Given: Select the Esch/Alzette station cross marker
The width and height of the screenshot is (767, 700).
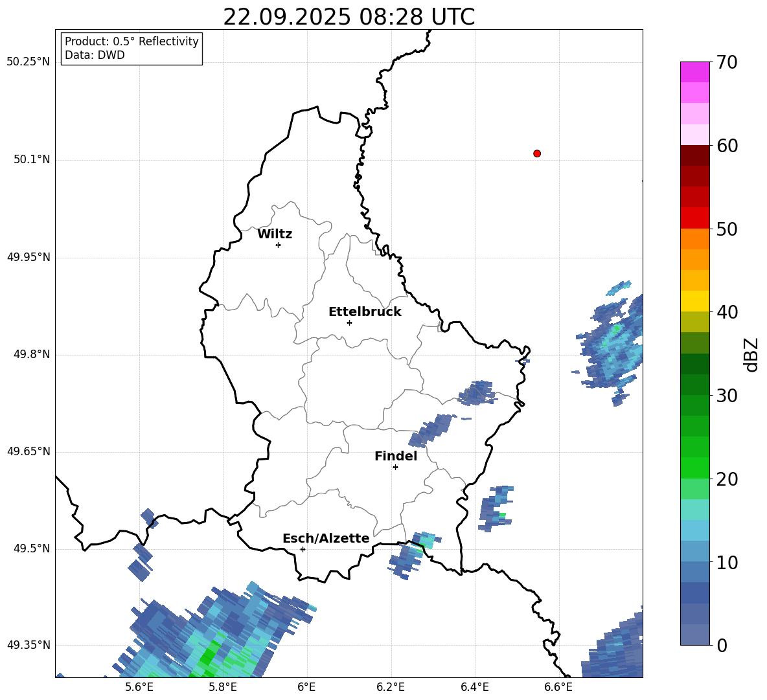Looking at the screenshot, I should pyautogui.click(x=303, y=549).
